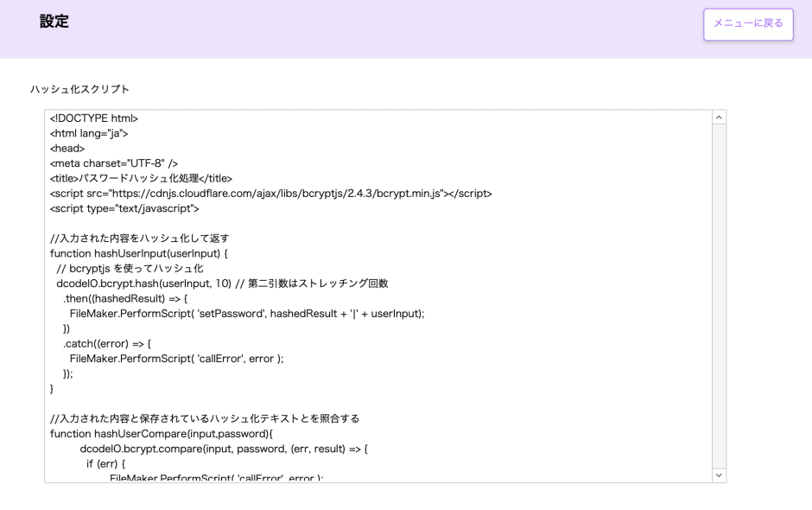812x510 pixels.
Task: Click the 設定 page title
Action: point(54,21)
